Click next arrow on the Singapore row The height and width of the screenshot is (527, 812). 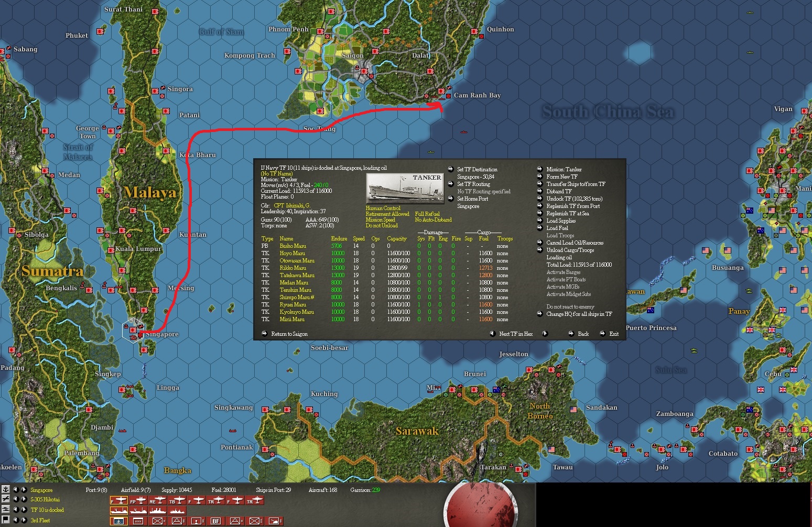coord(24,490)
